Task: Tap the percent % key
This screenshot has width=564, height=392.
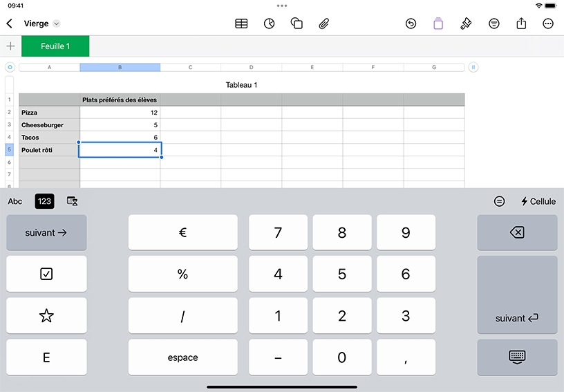Action: click(182, 274)
